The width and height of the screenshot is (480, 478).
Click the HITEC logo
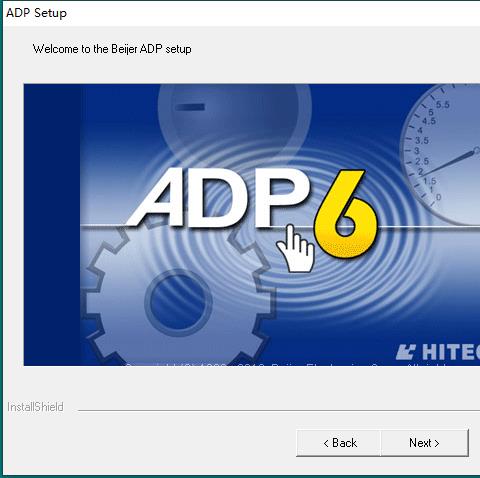click(438, 352)
